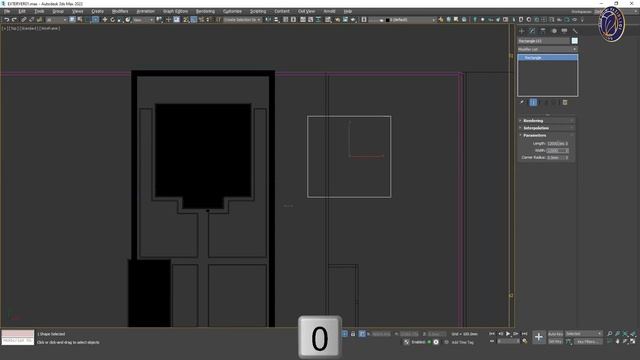
Task: Click the Key Filters button
Action: (589, 342)
